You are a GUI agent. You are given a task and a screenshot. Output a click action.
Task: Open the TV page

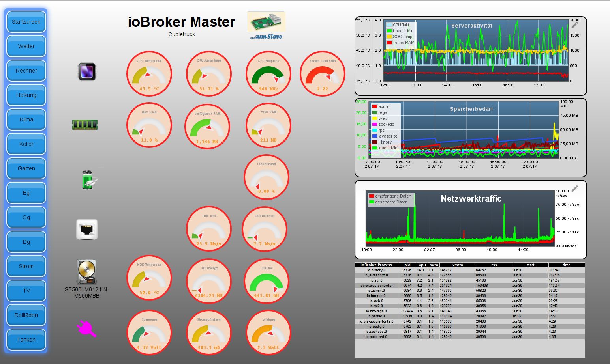coord(26,291)
